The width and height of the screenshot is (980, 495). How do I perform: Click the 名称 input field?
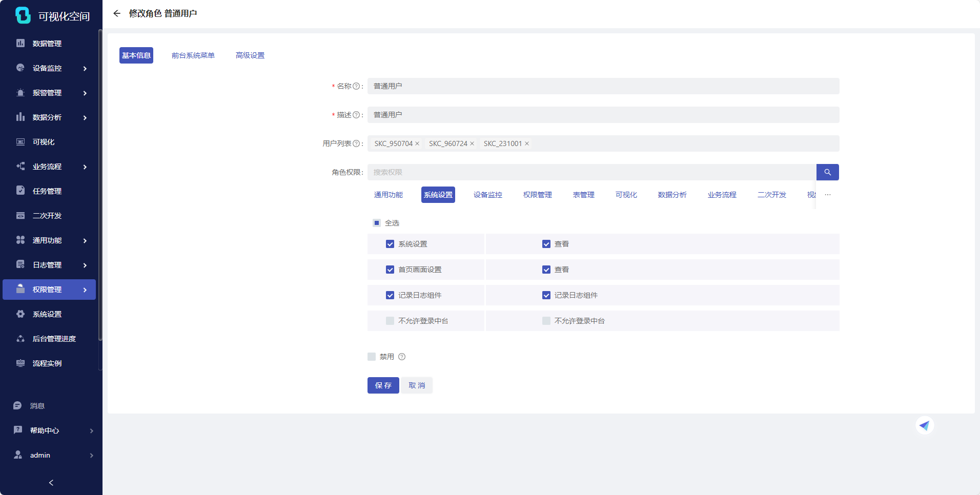(x=603, y=86)
